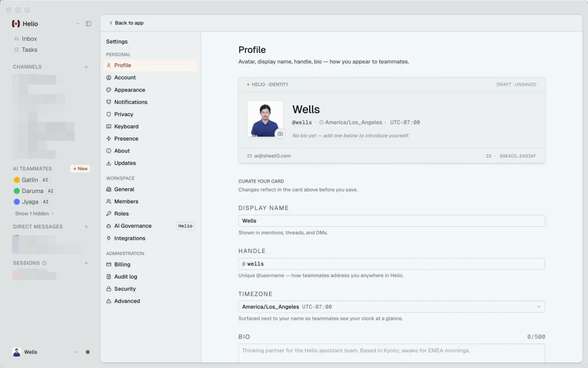The image size is (588, 368).
Task: Expand Show 1 hidden AI teammates
Action: pyautogui.click(x=34, y=214)
